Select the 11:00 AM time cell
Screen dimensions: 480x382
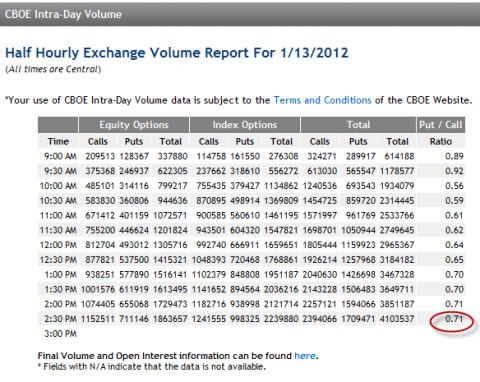[58, 215]
